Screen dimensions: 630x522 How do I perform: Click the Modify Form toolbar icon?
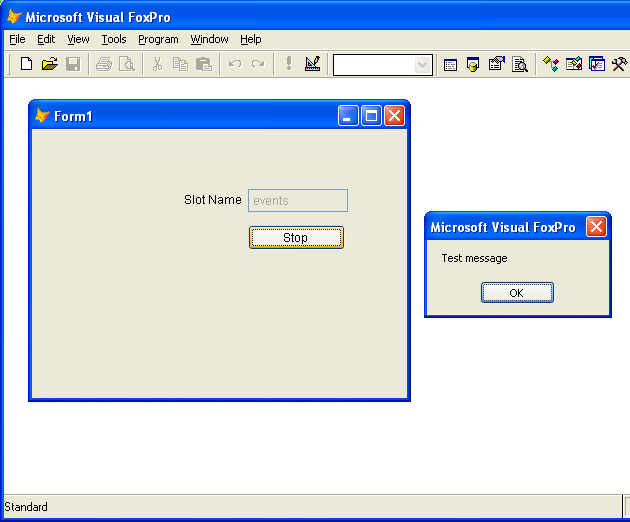[313, 64]
